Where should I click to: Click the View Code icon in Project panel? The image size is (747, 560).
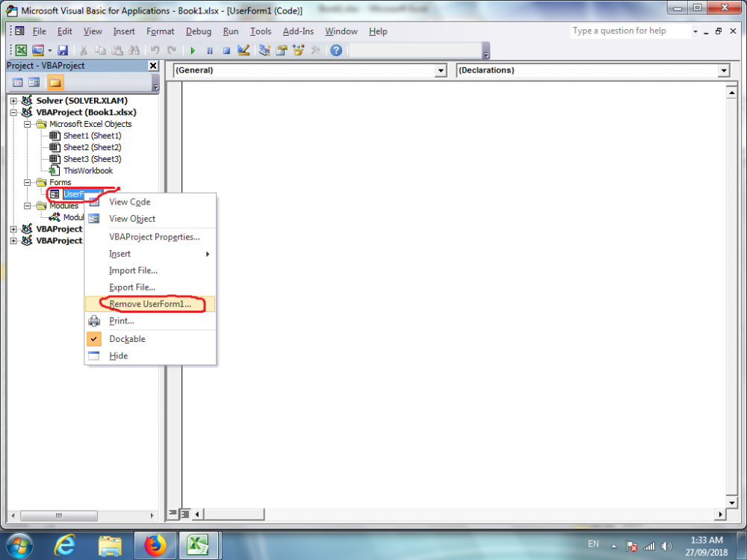pyautogui.click(x=18, y=82)
